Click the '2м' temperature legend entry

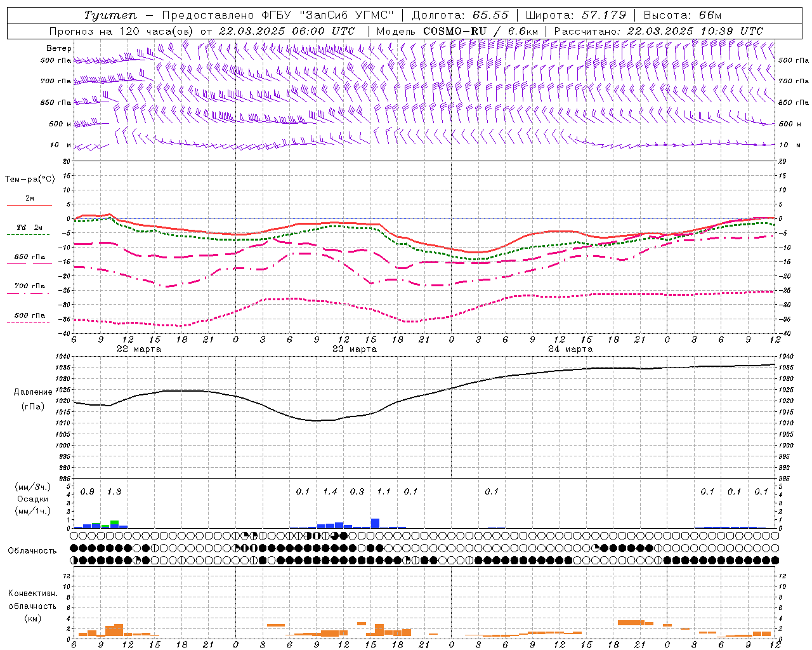30,198
